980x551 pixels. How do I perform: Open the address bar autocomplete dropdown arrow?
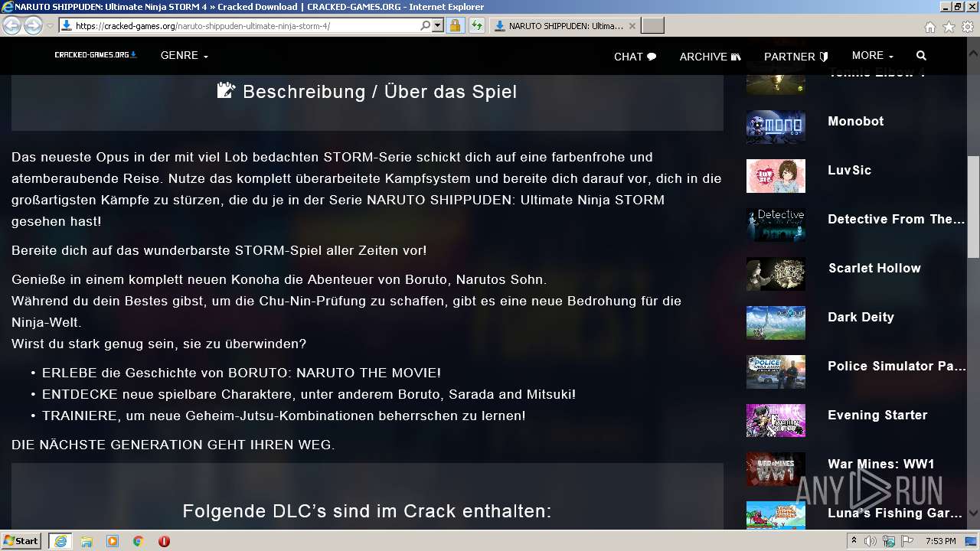click(438, 25)
